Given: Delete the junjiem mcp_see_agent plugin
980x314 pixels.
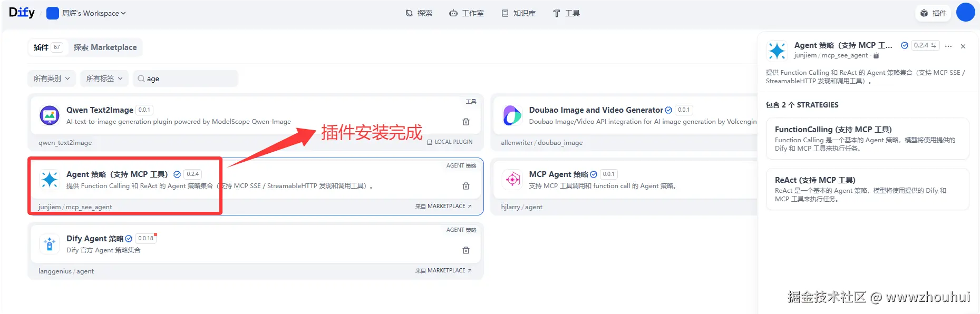Looking at the screenshot, I should coord(466,186).
